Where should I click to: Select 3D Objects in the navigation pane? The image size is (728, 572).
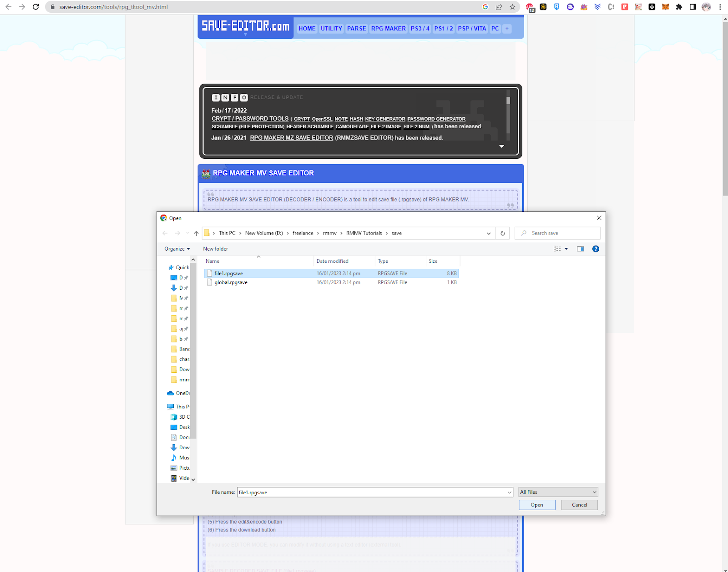[x=180, y=417]
